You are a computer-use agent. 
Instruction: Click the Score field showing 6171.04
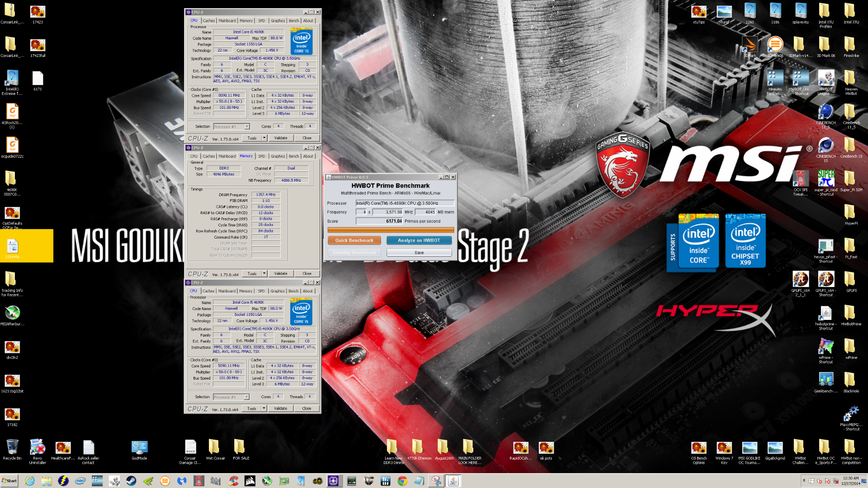[x=379, y=221]
